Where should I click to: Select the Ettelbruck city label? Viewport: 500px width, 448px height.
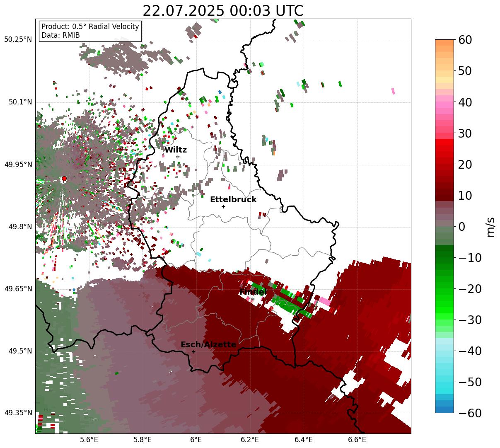233,200
